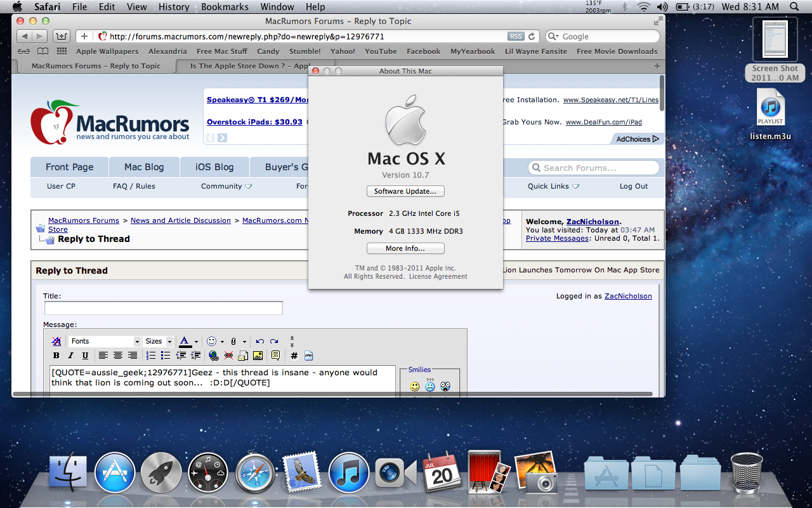This screenshot has height=508, width=812.
Task: Click YouTube bookmark in bookmarks bar
Action: [x=381, y=51]
